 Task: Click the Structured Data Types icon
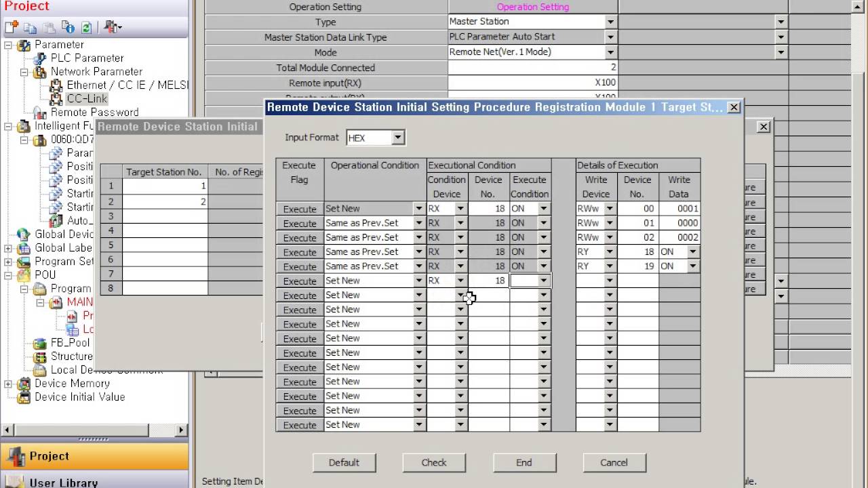(41, 357)
